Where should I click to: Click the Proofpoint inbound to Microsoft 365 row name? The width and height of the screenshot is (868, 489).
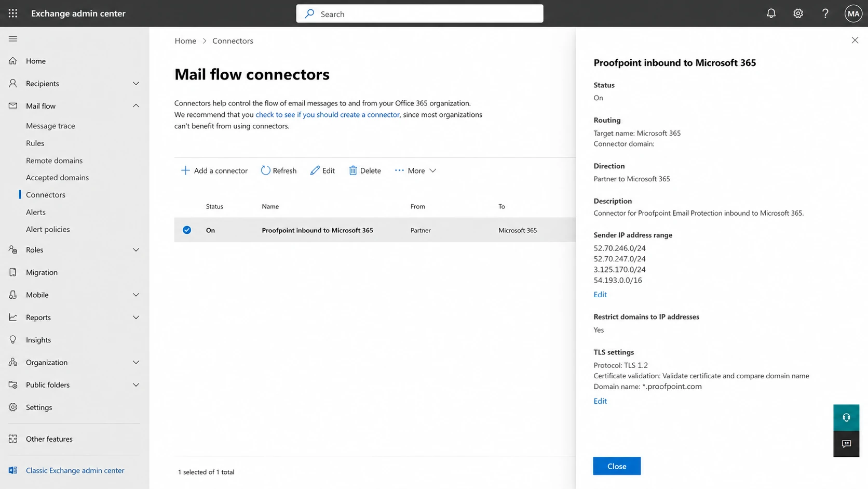tap(317, 230)
